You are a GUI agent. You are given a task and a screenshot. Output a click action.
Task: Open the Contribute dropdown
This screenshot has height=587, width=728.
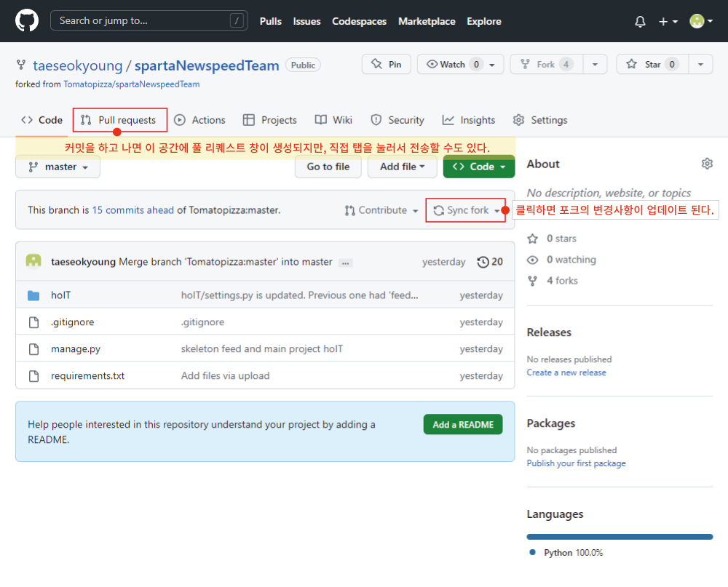381,210
